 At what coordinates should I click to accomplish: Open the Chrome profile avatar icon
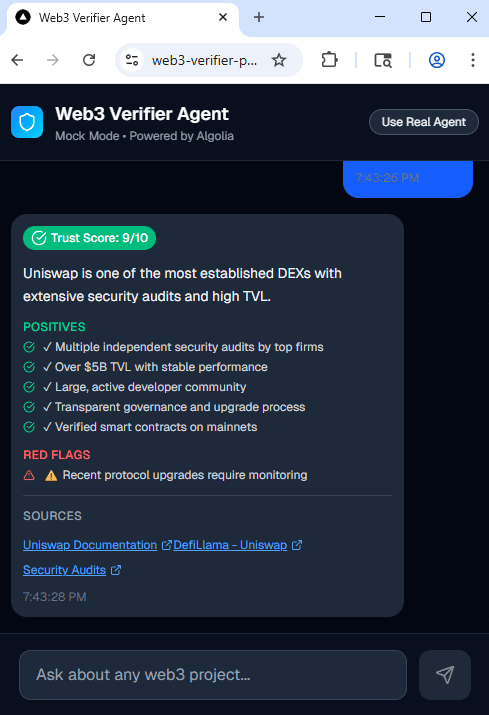pos(437,60)
